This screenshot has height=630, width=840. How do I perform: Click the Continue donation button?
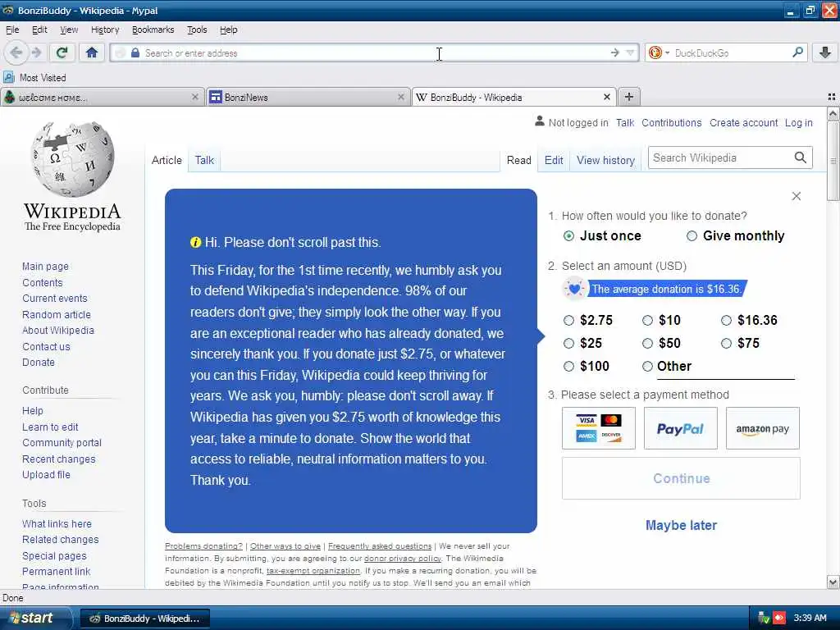coord(681,478)
